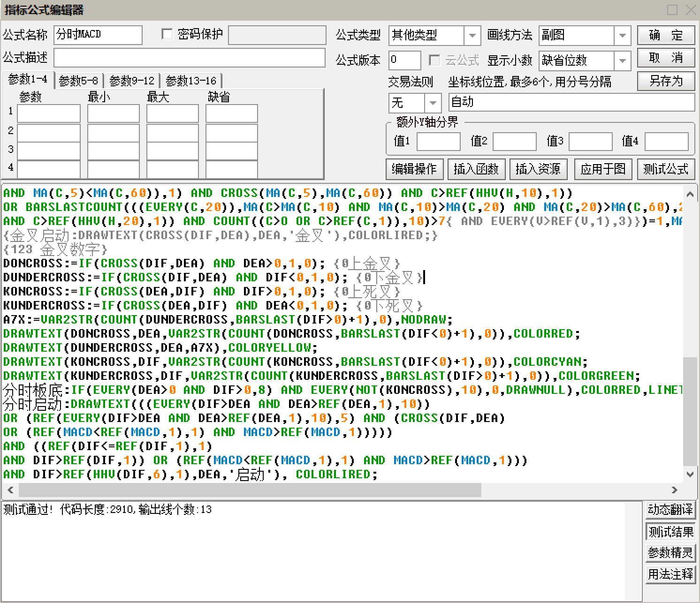Click the 测试公式 button
This screenshot has width=700, height=603.
coord(666,169)
